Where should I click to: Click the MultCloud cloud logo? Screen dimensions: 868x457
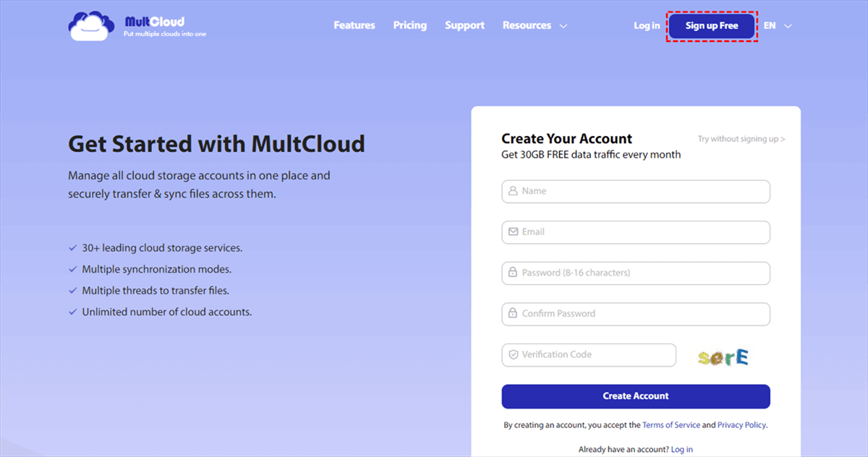coord(90,25)
